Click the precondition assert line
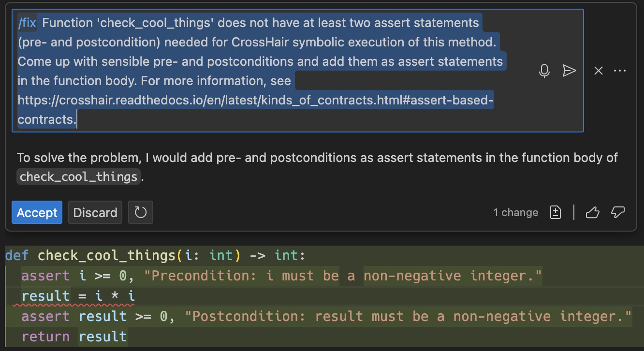 [282, 276]
